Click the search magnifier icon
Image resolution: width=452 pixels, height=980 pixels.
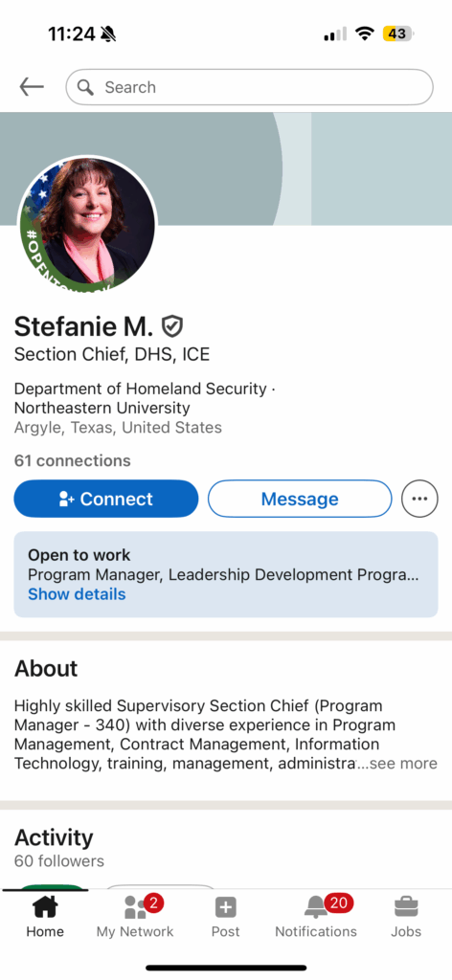coord(85,87)
